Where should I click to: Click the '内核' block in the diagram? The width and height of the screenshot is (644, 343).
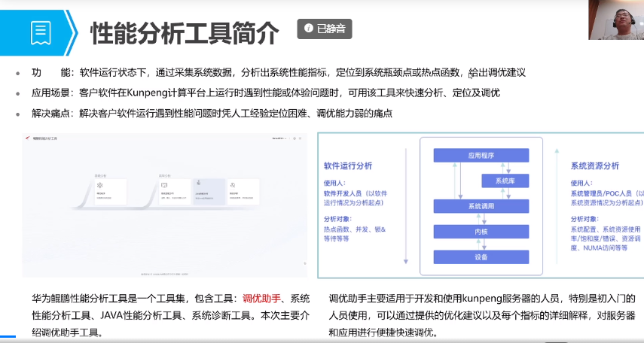tap(481, 232)
